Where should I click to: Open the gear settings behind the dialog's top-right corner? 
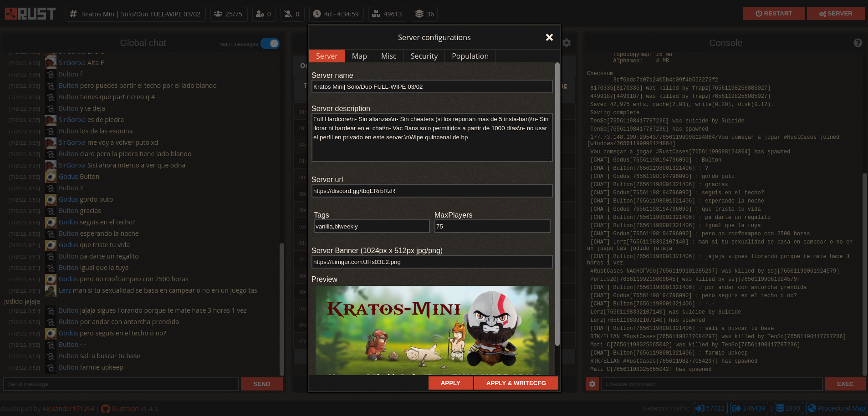coord(567,43)
